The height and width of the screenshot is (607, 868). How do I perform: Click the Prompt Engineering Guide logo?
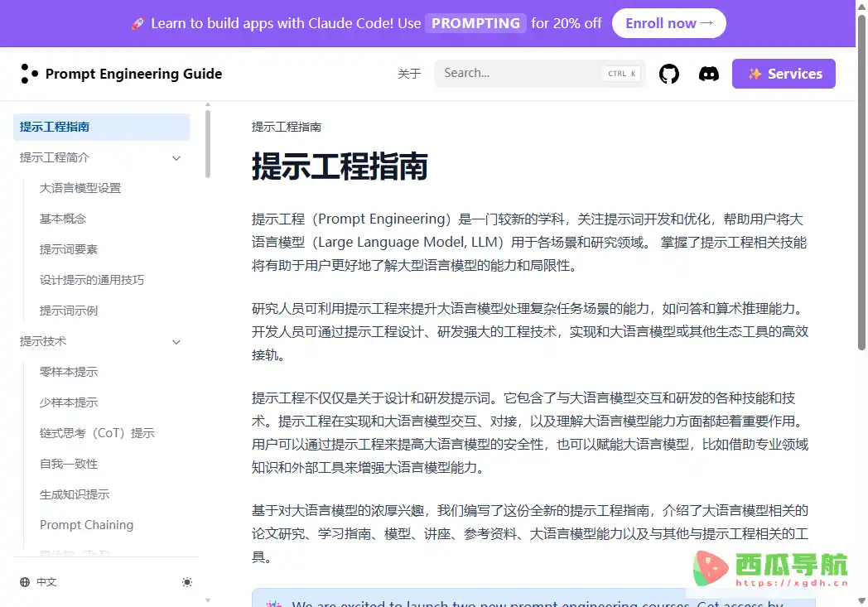121,74
